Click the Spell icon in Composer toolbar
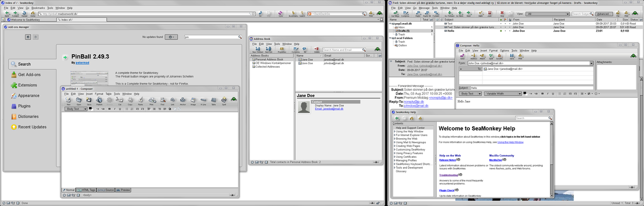644x206 pixels. coord(224,101)
